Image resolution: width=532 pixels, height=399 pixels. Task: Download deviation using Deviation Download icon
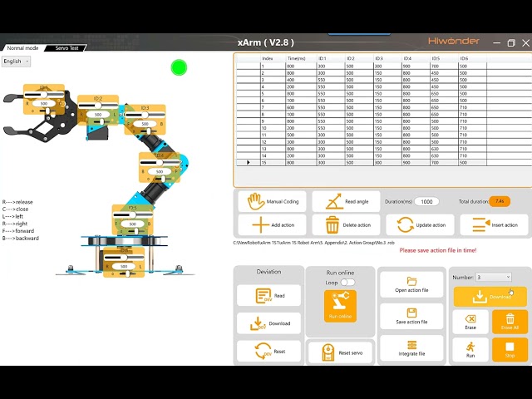[258, 323]
